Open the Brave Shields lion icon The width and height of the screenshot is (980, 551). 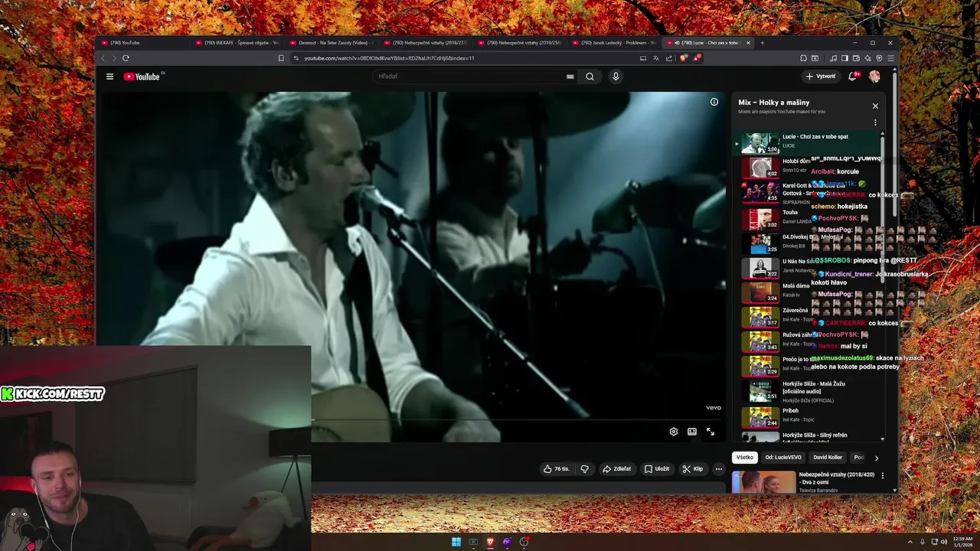(x=684, y=58)
